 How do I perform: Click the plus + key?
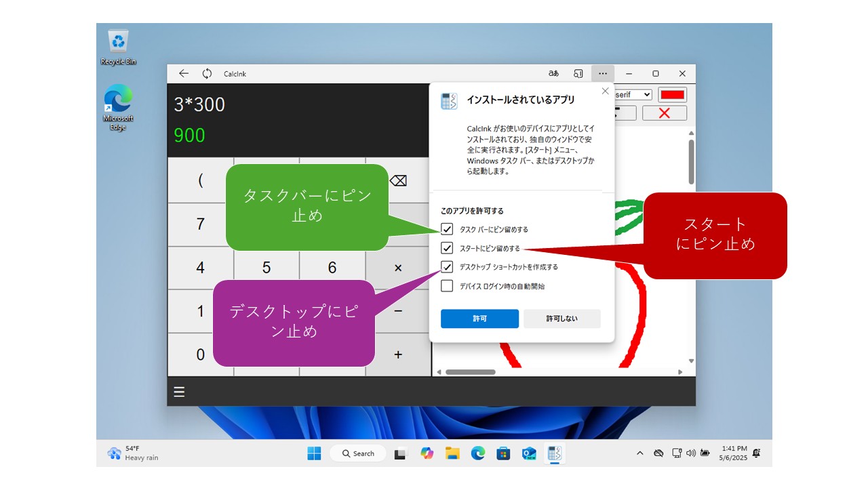tap(398, 354)
